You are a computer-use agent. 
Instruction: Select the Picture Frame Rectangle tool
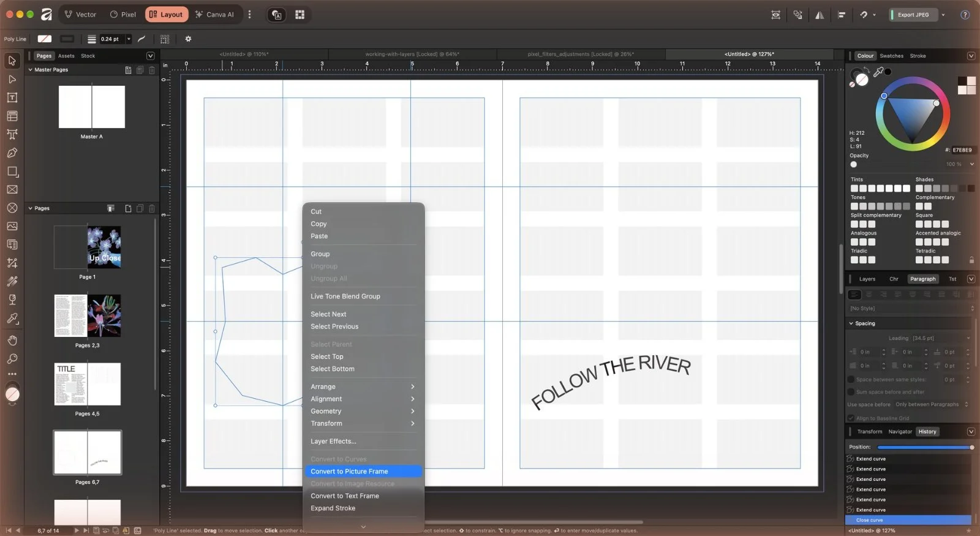[12, 189]
